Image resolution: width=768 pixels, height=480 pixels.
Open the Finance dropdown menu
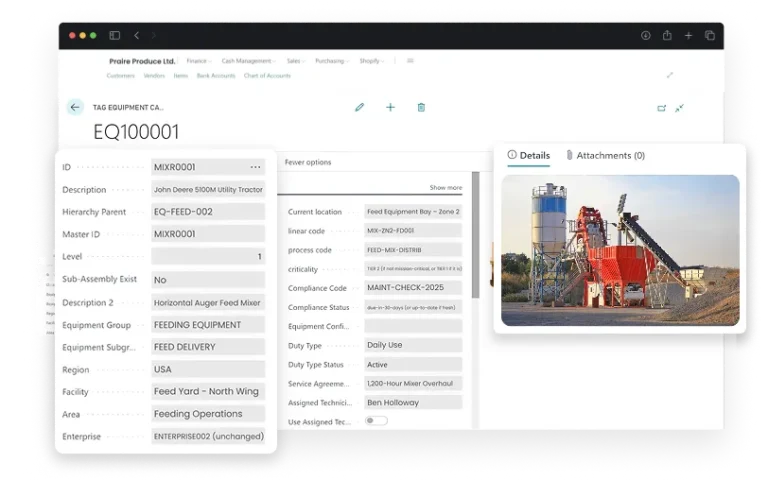click(198, 61)
